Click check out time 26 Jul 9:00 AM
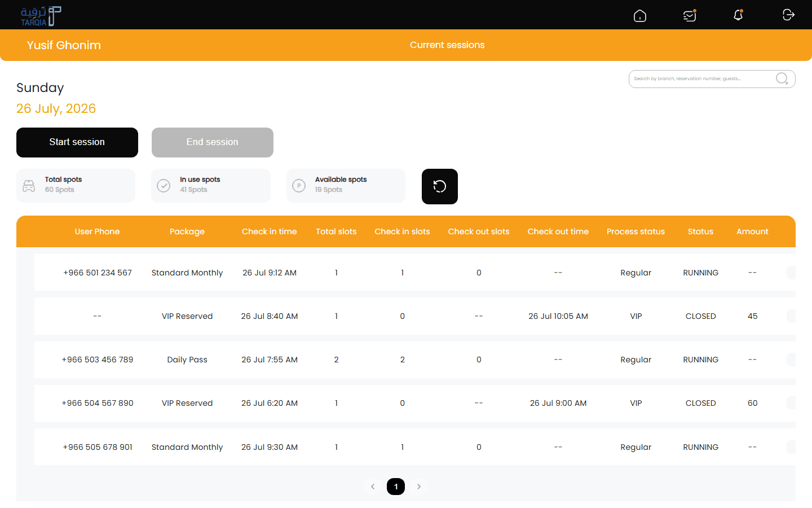 click(558, 403)
